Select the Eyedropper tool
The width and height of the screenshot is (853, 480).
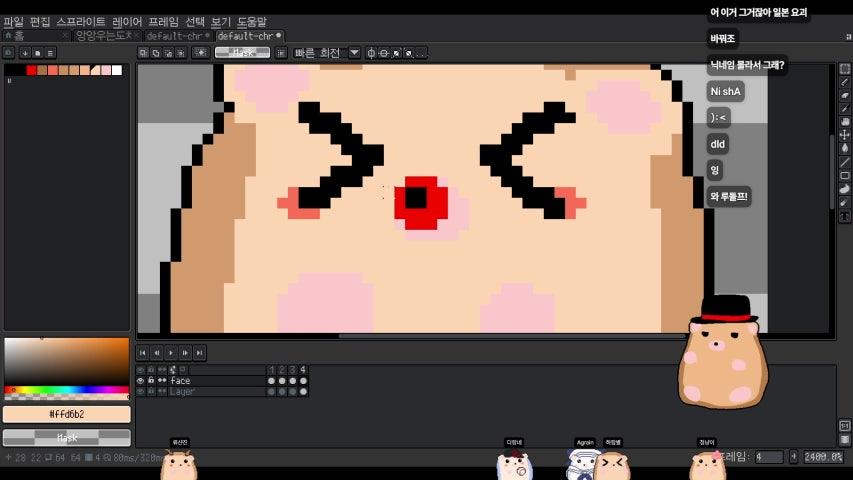(x=844, y=109)
